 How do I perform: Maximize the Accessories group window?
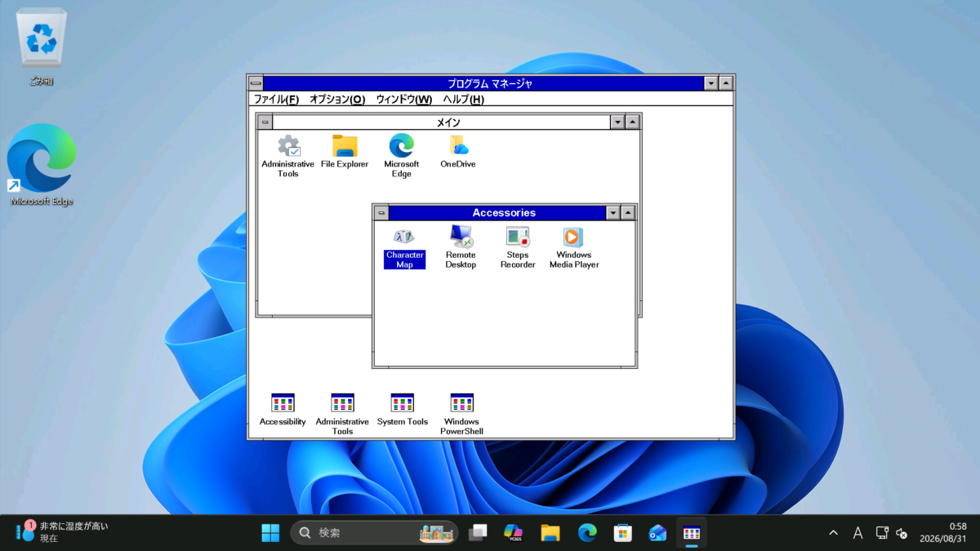(x=628, y=213)
